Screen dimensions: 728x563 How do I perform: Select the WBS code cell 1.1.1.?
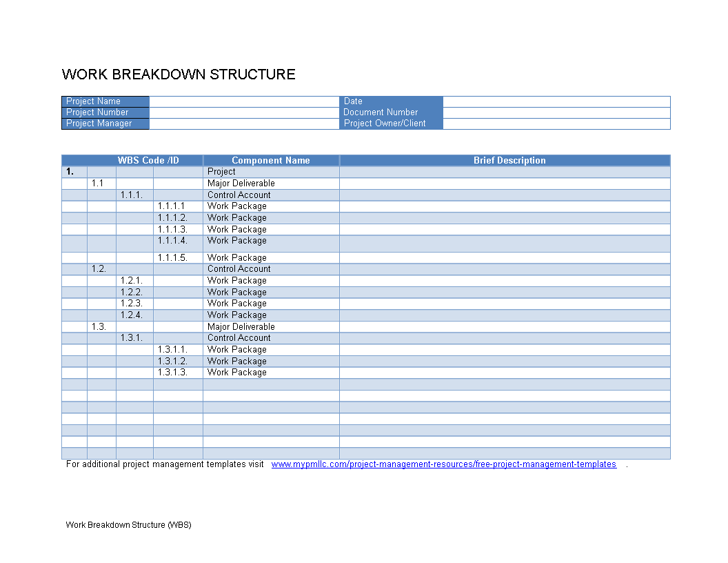coord(134,195)
